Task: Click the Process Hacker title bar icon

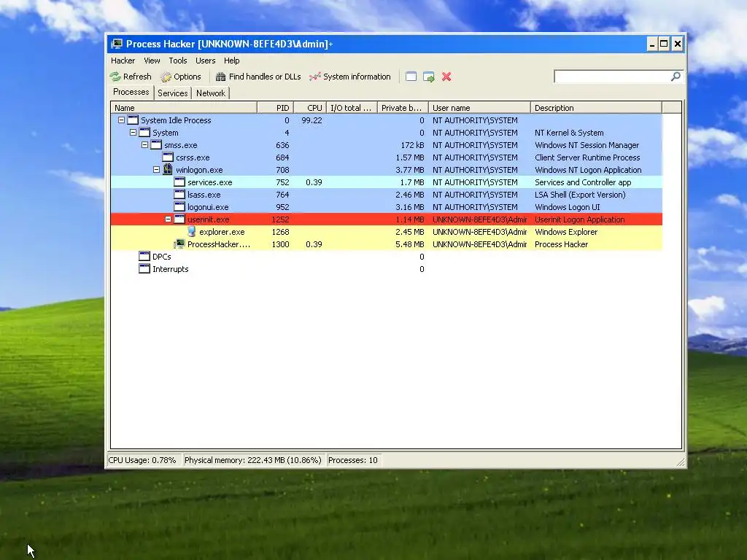Action: coord(117,44)
